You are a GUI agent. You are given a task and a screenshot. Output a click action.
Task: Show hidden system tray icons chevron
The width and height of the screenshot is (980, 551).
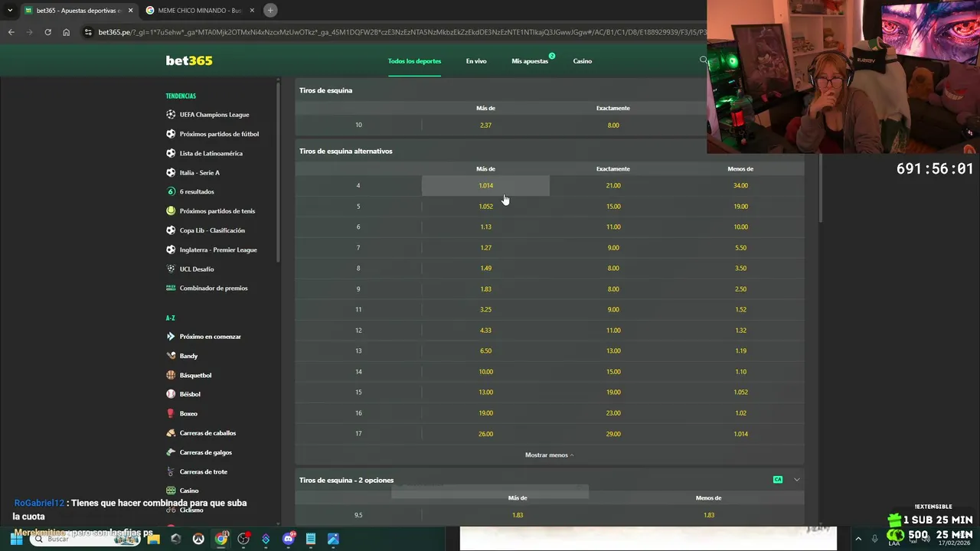pos(857,539)
